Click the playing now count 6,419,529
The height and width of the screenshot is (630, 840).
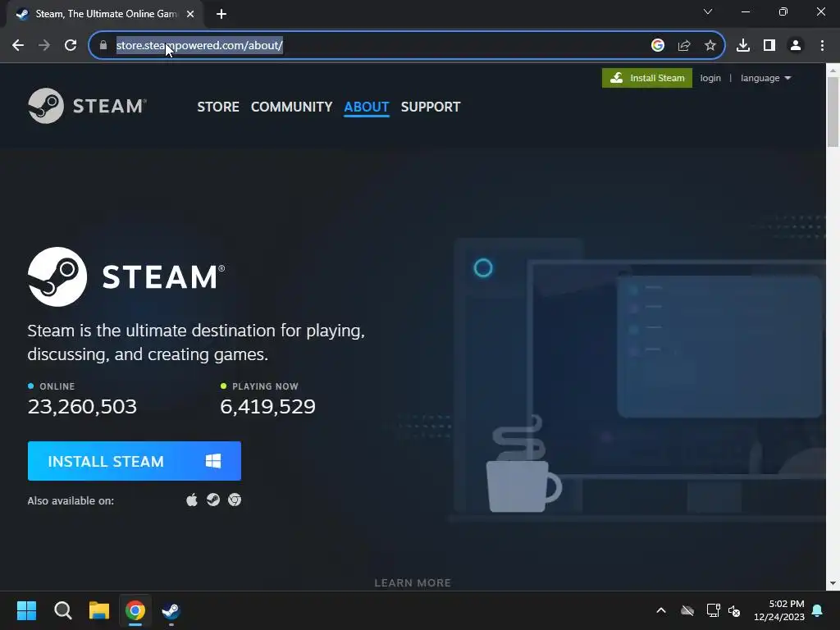point(268,407)
